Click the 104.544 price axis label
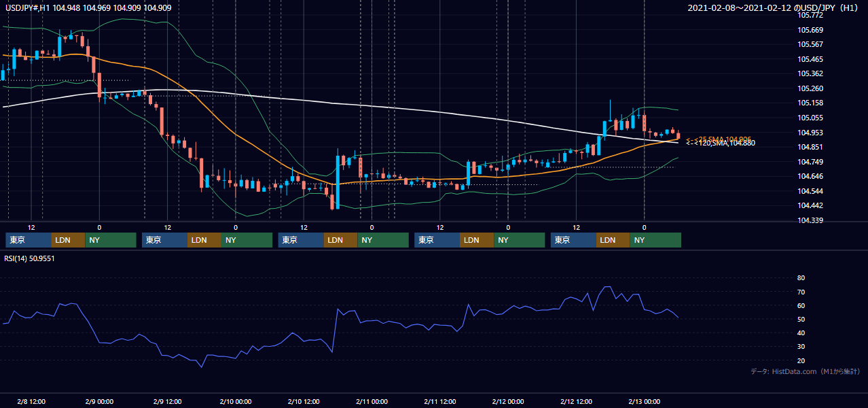 811,191
